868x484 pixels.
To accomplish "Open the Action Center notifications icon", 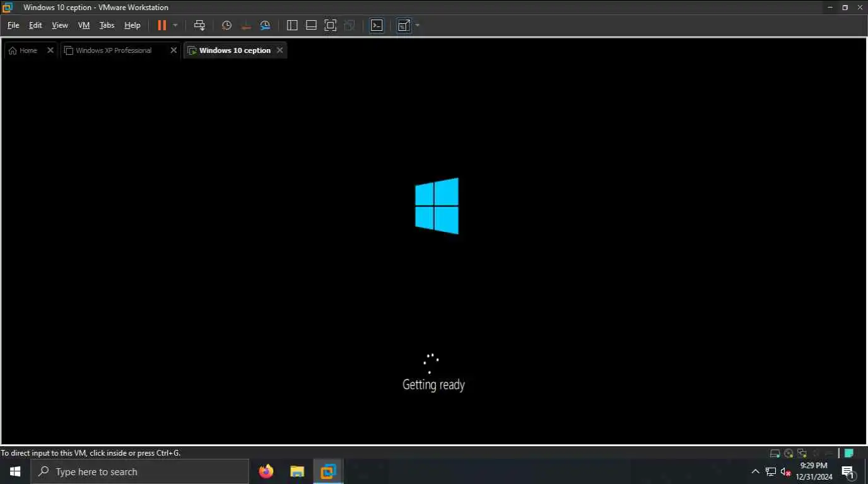I will point(848,471).
